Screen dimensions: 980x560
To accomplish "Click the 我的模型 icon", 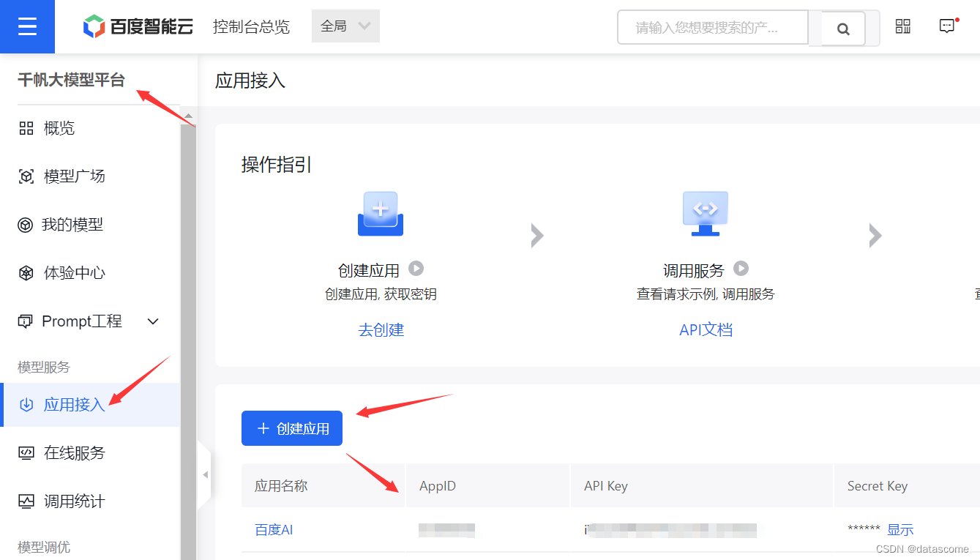I will pyautogui.click(x=26, y=225).
